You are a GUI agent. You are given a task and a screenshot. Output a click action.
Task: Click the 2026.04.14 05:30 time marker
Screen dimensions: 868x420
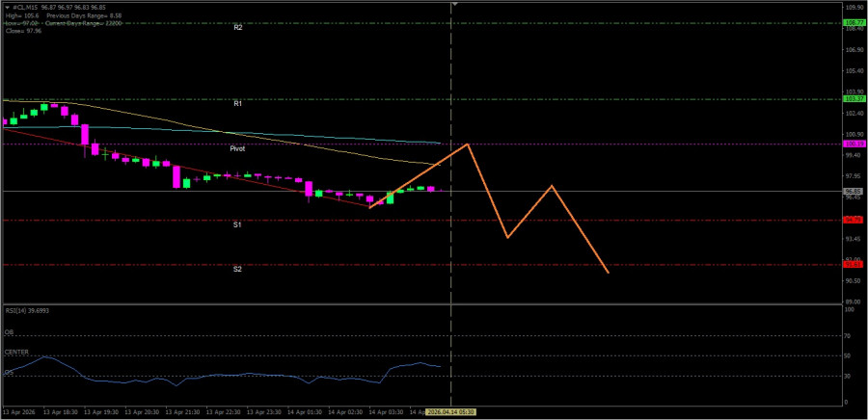click(452, 410)
